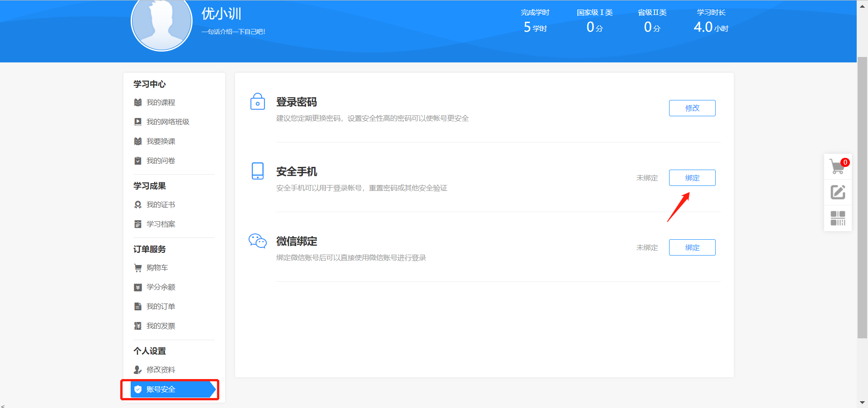Go to 学分余额 page
The image size is (868, 408).
click(160, 287)
